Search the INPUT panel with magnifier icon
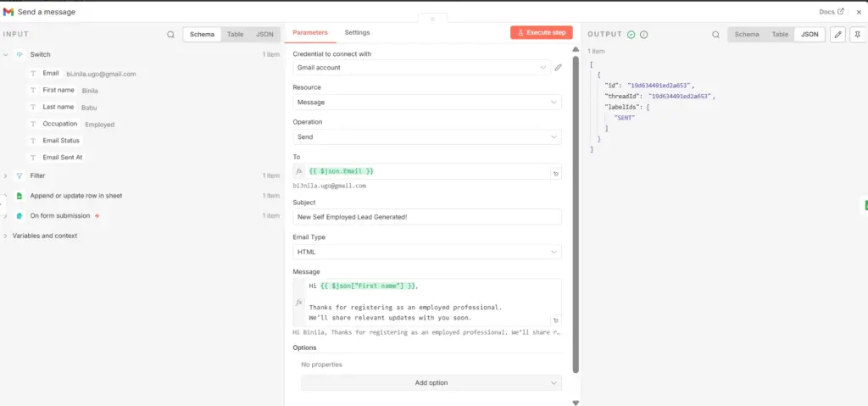The image size is (868, 406). 170,35
